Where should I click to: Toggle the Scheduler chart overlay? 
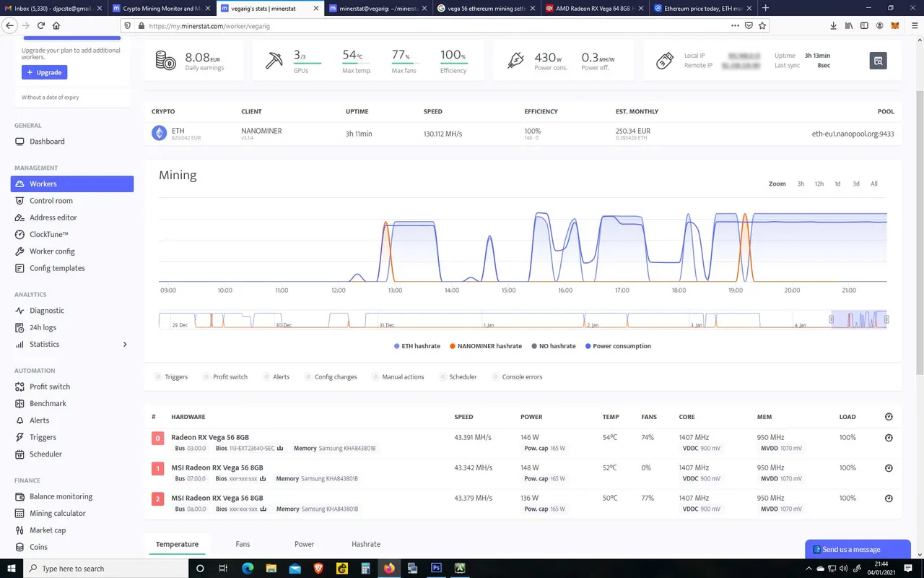pyautogui.click(x=458, y=377)
